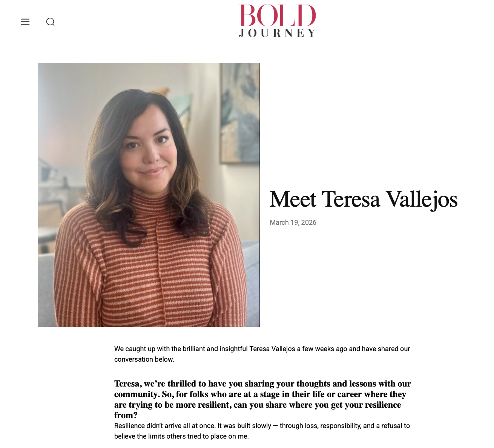Open the hamburger navigation menu

[x=25, y=22]
